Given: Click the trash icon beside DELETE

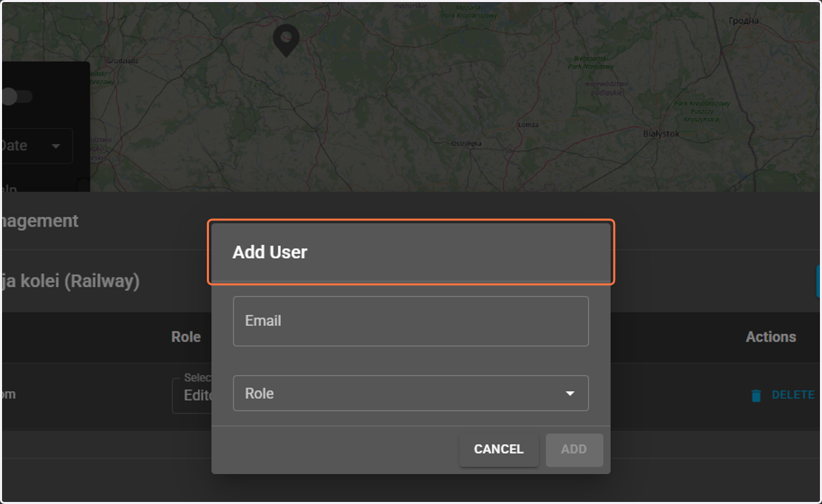Looking at the screenshot, I should (x=756, y=395).
